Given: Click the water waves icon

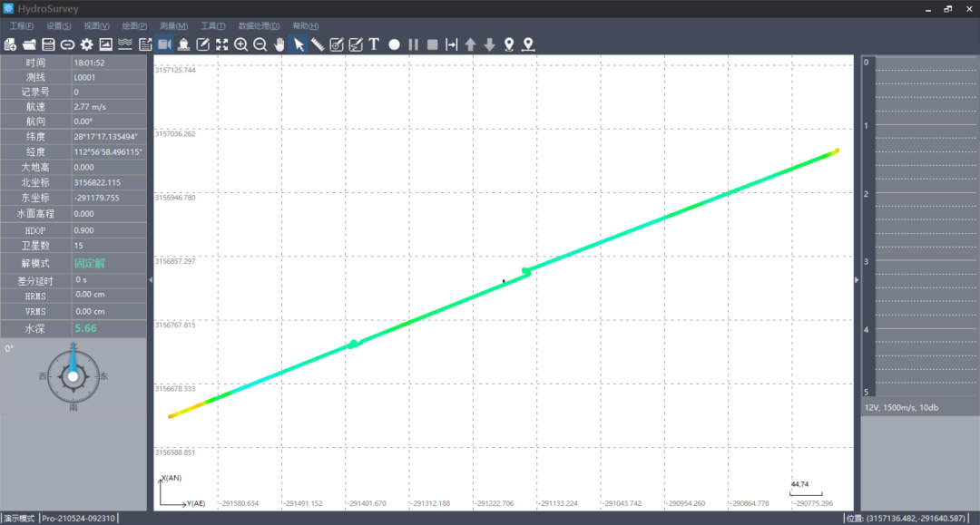Looking at the screenshot, I should (x=125, y=44).
